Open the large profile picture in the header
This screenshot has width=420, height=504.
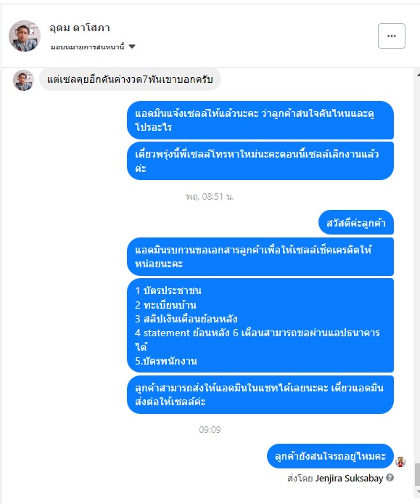[x=25, y=36]
